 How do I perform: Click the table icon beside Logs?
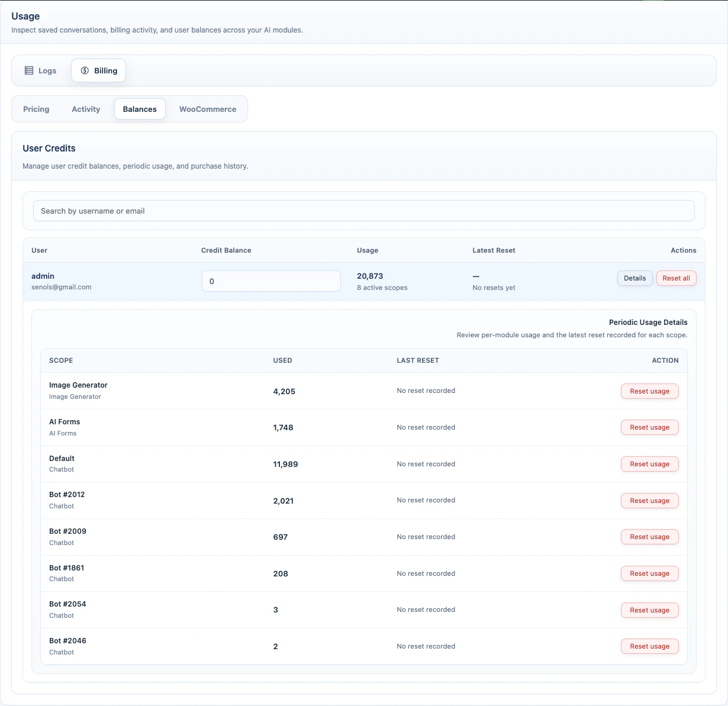(28, 70)
